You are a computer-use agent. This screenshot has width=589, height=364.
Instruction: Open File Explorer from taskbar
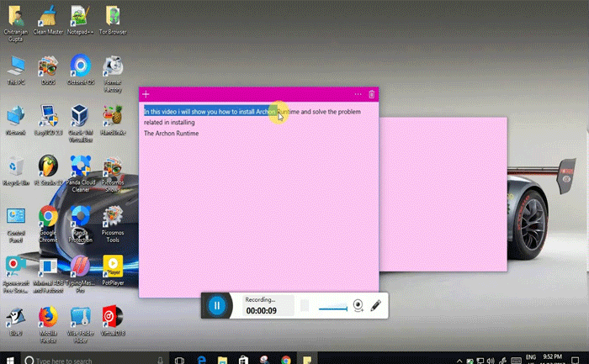tap(222, 360)
